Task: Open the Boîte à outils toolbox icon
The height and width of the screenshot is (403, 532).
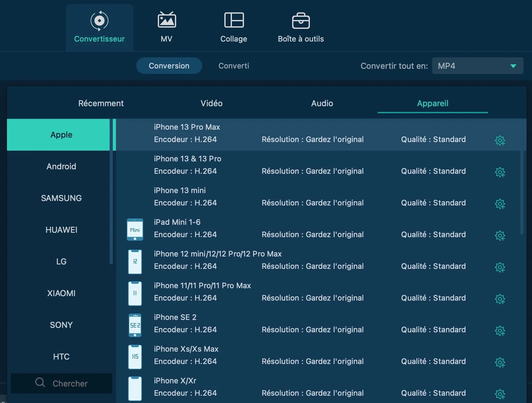Action: coord(301,21)
